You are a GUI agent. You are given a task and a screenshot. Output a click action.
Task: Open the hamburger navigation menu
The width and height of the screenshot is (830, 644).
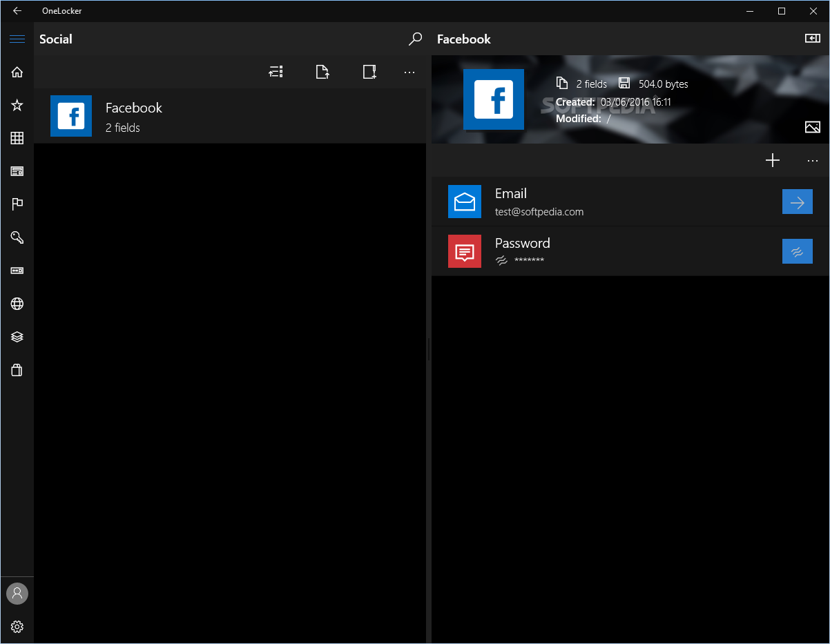tap(17, 39)
